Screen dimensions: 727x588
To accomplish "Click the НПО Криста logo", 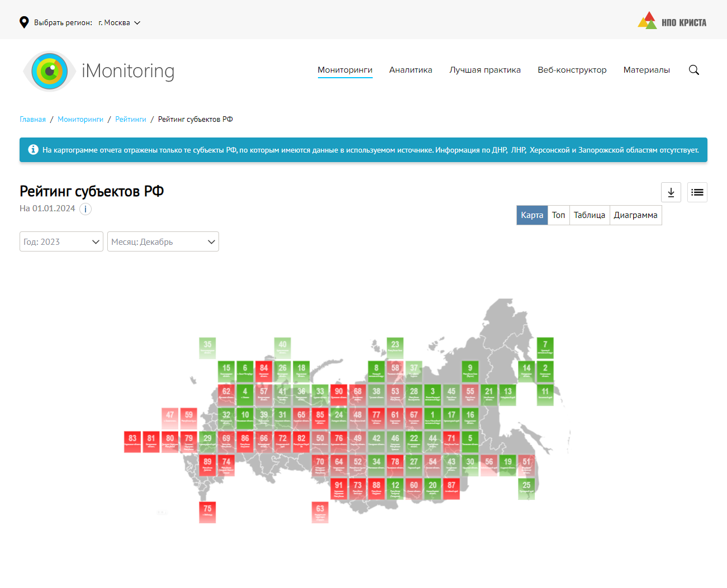I will [672, 21].
